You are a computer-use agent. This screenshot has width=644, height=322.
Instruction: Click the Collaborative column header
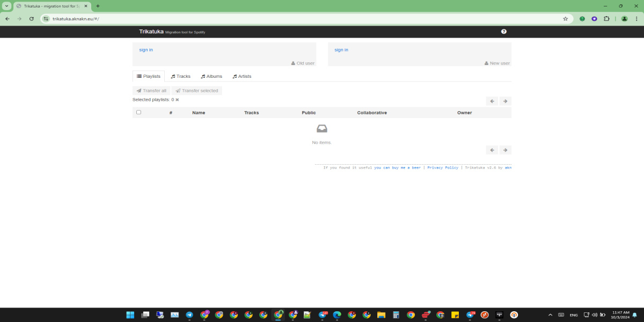tap(372, 113)
